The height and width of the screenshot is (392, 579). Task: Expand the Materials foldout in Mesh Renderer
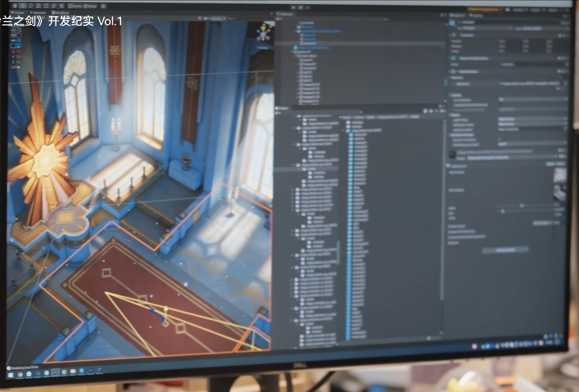tap(457, 77)
